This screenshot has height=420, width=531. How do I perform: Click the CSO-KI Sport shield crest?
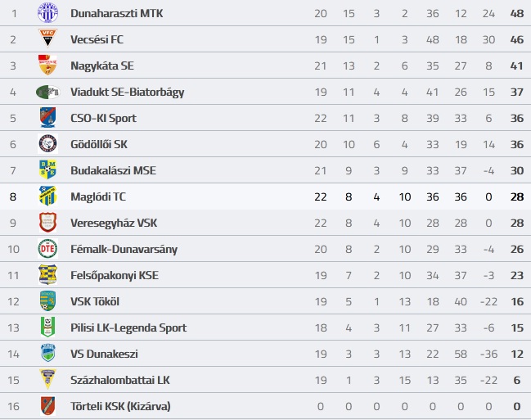point(47,117)
